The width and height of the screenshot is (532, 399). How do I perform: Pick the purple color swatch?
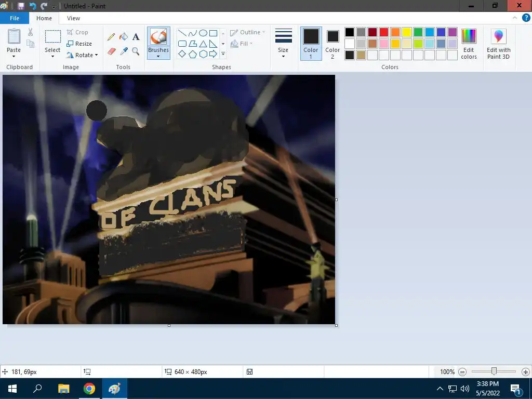453,32
